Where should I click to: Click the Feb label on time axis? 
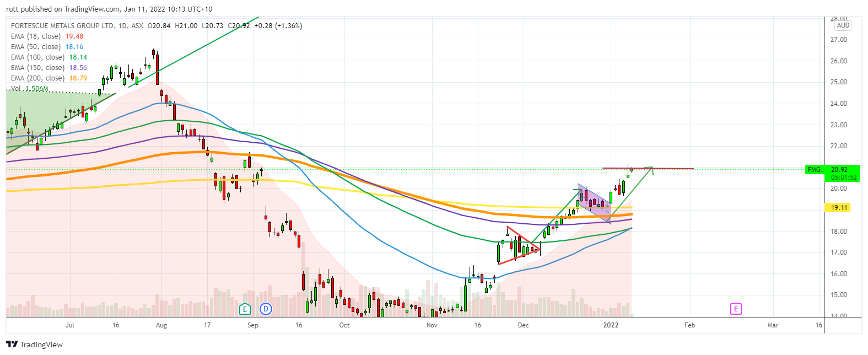click(690, 325)
